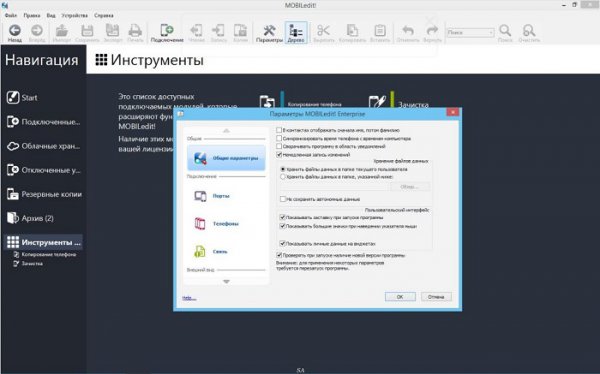The width and height of the screenshot is (600, 374).
Task: Click the Вернуть redo arrow
Action: pos(432,33)
